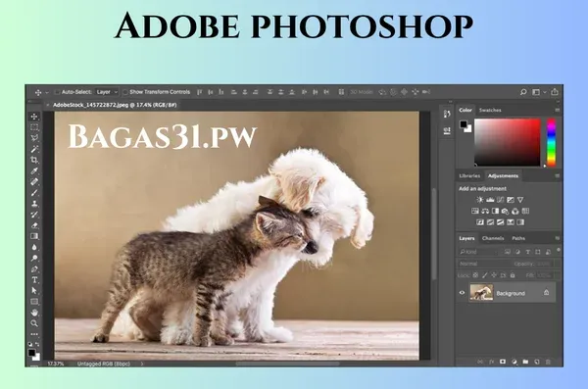Switch to the Channels tab

point(493,238)
